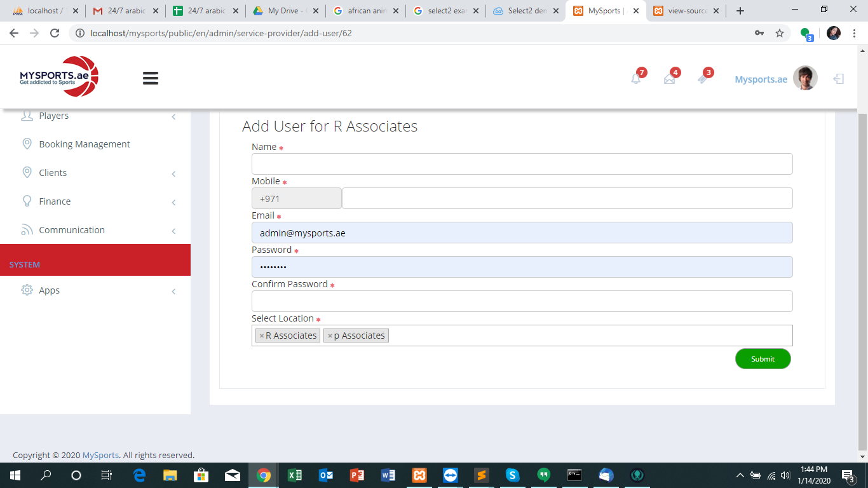Open the messages envelope icon
Viewport: 868px width, 488px height.
click(669, 79)
